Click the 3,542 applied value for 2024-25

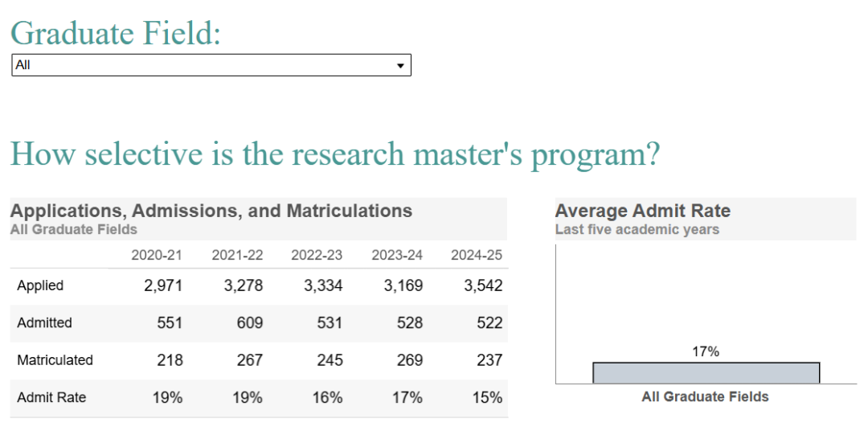click(x=483, y=285)
